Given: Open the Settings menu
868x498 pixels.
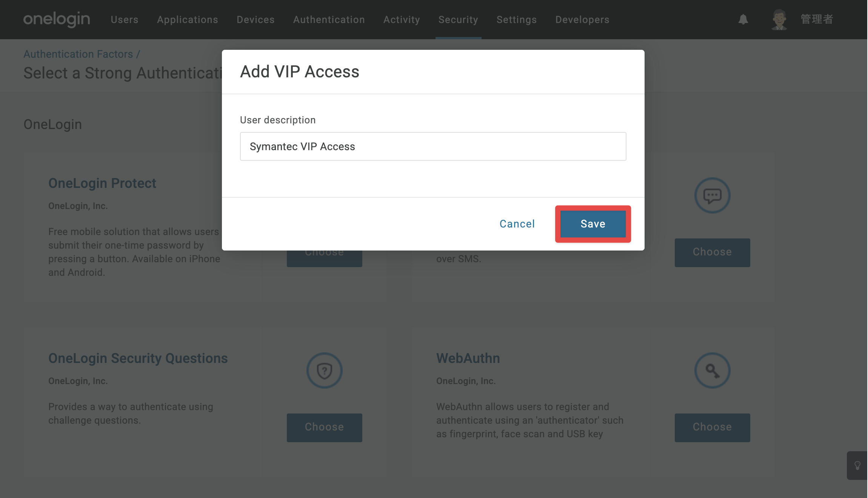Looking at the screenshot, I should 517,20.
